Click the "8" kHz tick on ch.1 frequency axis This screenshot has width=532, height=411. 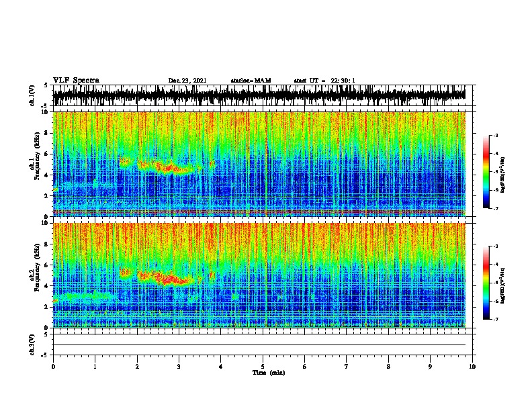(x=47, y=133)
